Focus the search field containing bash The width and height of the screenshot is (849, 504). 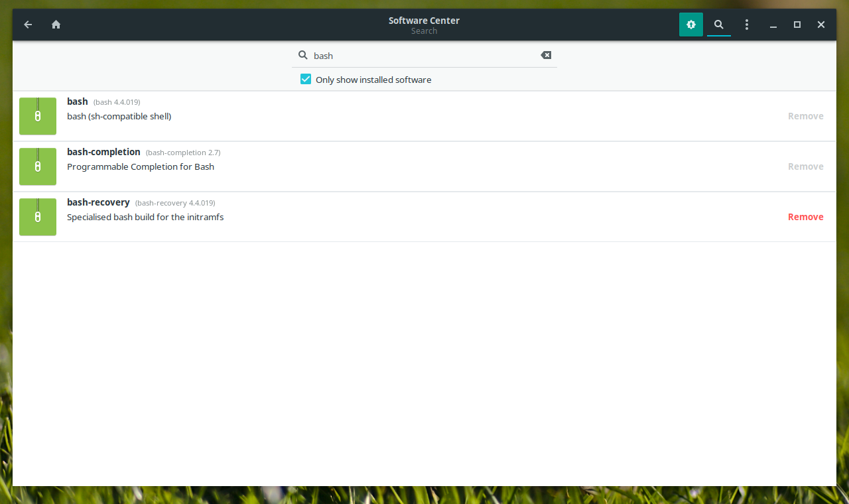[424, 56]
